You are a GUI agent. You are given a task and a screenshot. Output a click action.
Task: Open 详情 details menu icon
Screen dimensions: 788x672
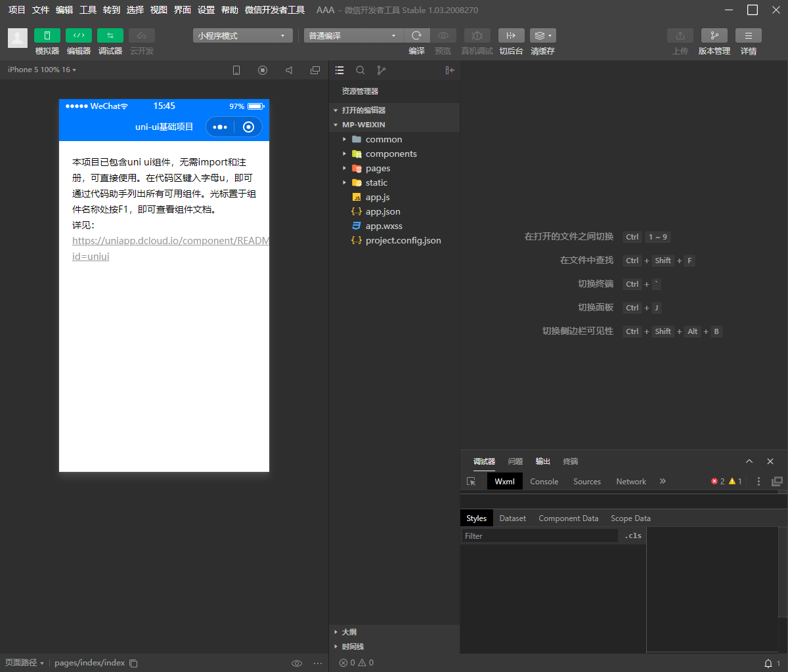[x=749, y=35]
